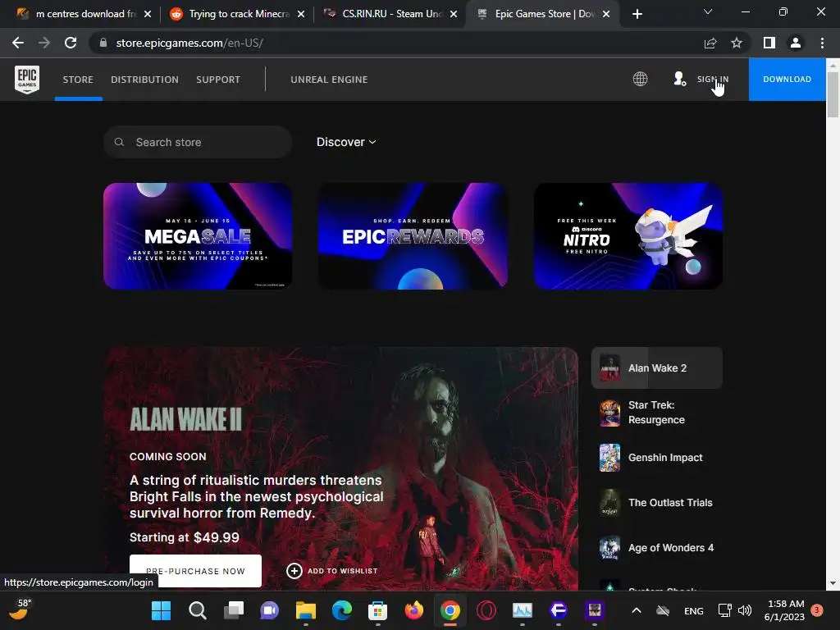
Task: Reload the page with the refresh icon
Action: click(71, 43)
